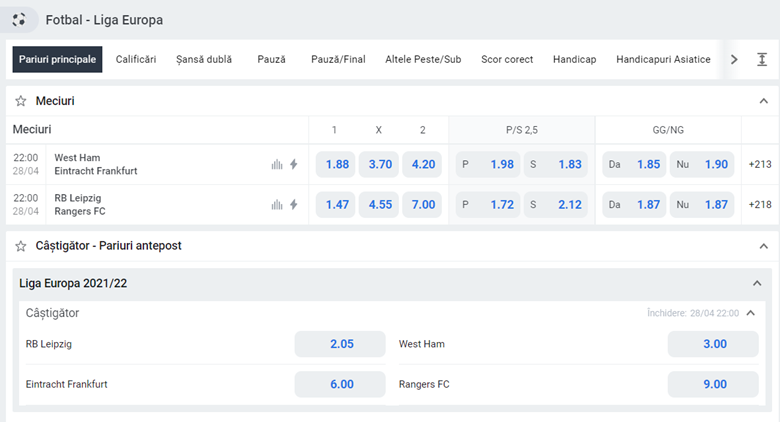Open the RB Leipzig vs Rangers FC match

click(80, 205)
